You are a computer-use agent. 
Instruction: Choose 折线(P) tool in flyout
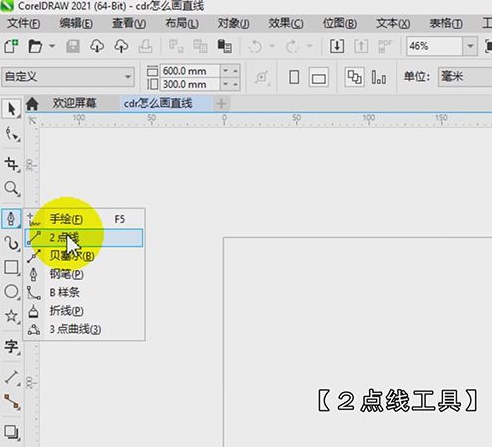(x=84, y=311)
